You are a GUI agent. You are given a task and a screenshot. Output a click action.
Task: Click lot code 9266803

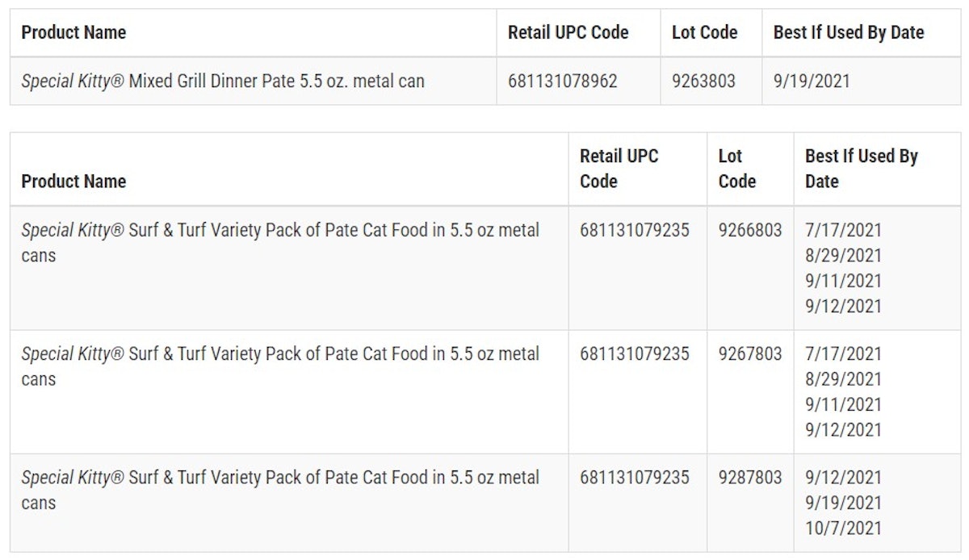click(x=750, y=231)
